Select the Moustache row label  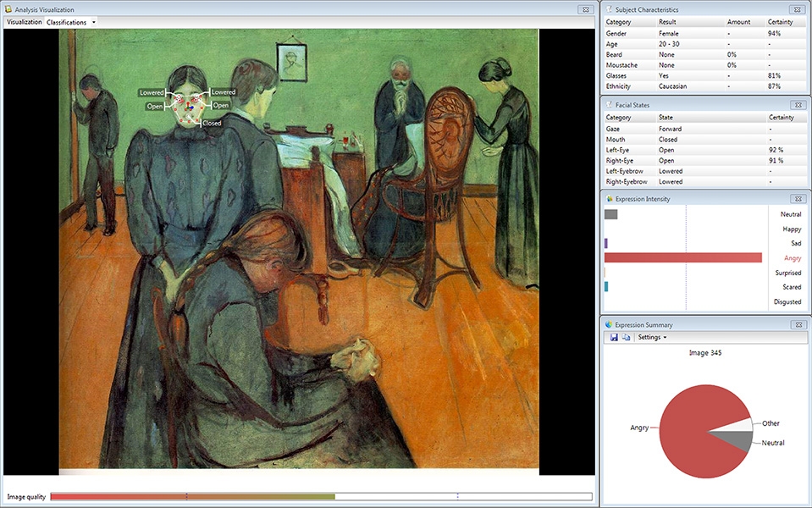(x=621, y=65)
